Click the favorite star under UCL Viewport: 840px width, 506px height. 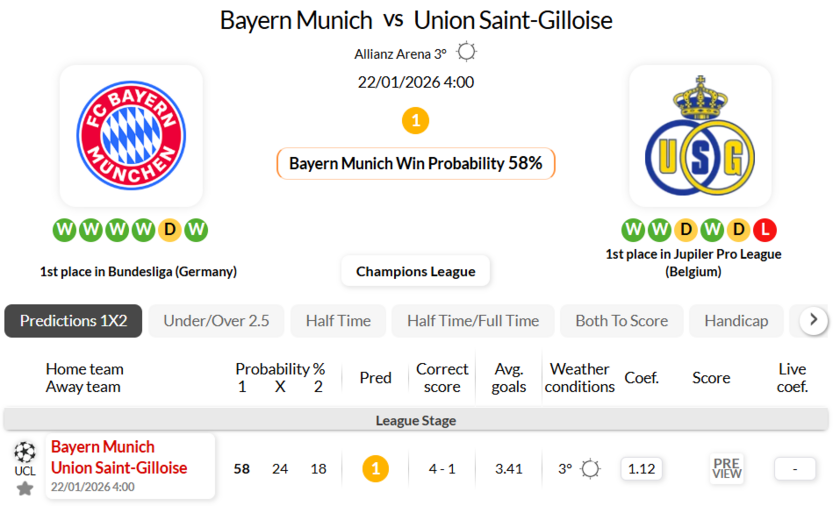(x=25, y=488)
